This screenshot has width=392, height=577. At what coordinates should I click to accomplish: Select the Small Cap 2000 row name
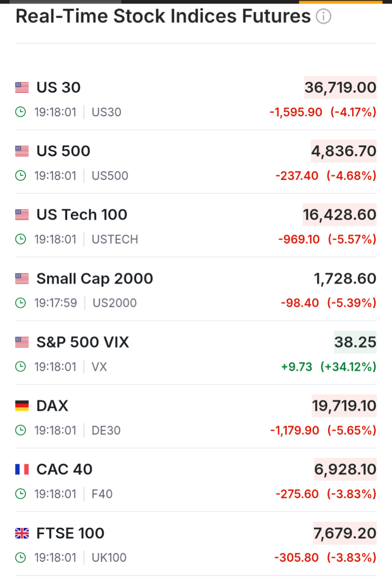(x=94, y=278)
